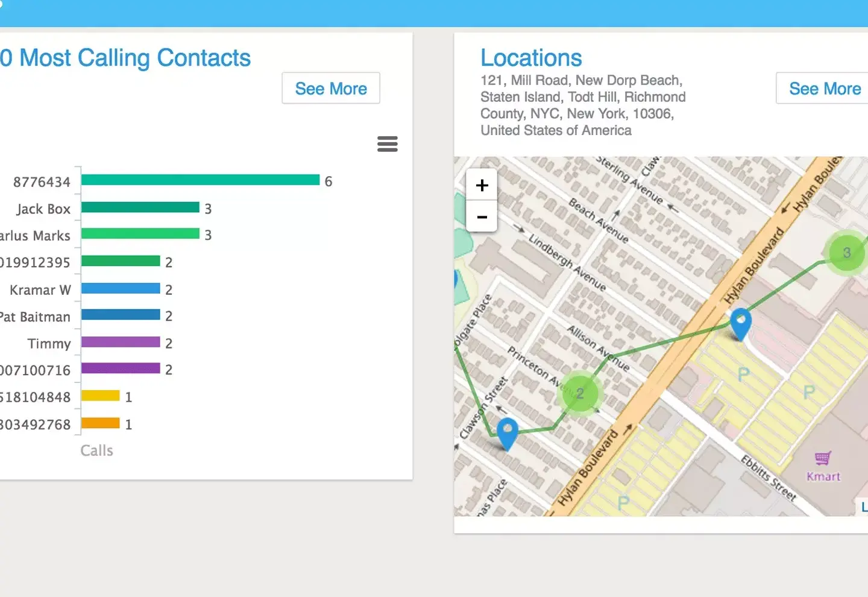Click the blue pin near Clawson Street
This screenshot has width=868, height=597.
(507, 432)
